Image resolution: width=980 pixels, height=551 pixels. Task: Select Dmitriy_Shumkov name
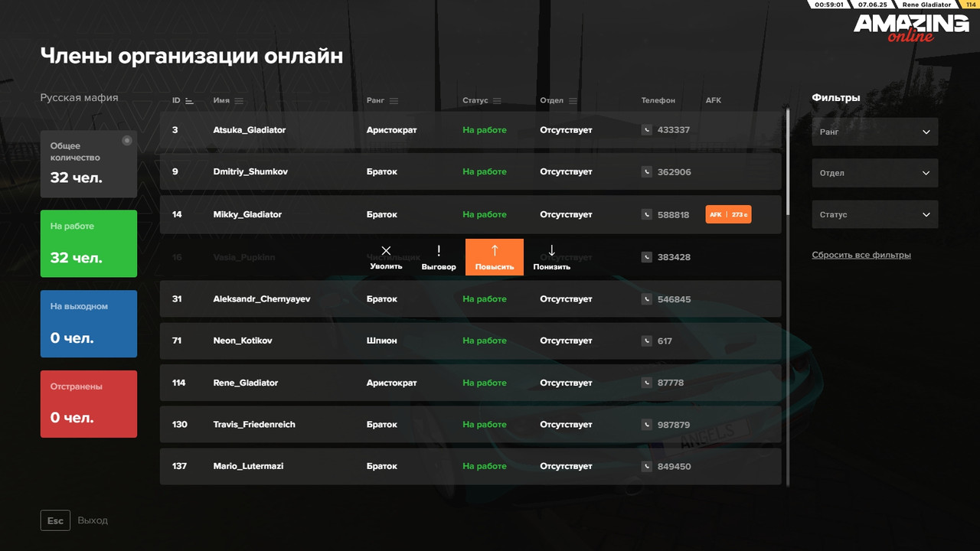[250, 172]
